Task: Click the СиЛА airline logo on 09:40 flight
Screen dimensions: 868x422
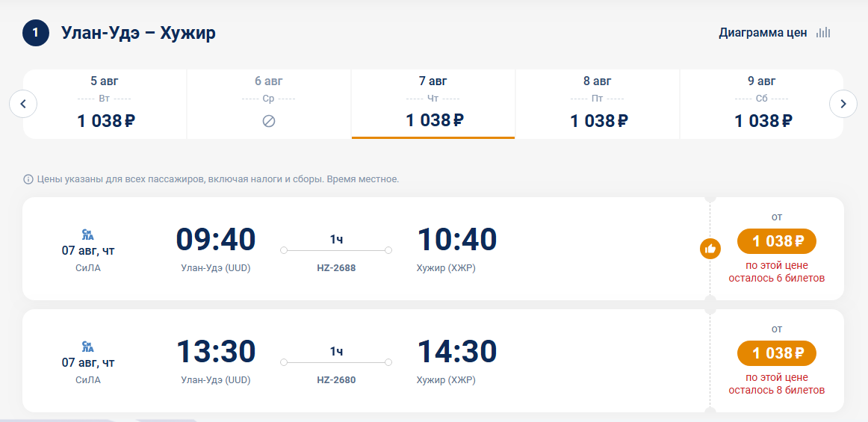Action: [x=88, y=234]
